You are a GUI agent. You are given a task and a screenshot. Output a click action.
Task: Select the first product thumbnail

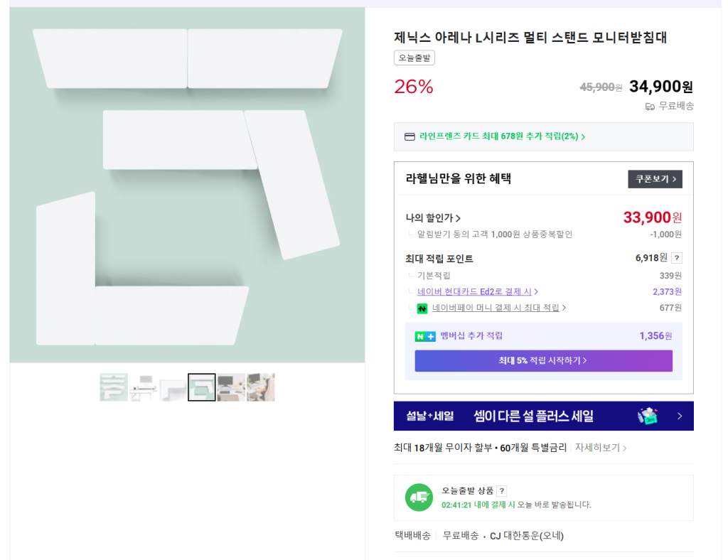114,387
